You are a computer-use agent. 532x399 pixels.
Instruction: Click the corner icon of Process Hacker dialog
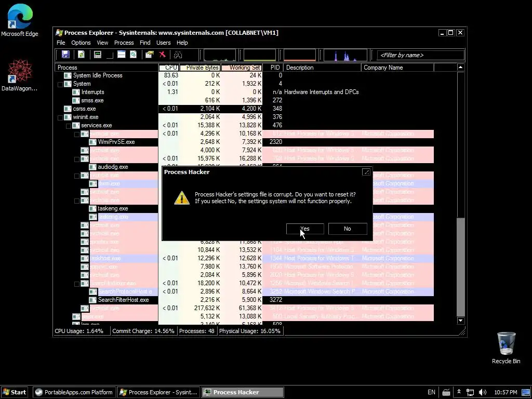tap(366, 172)
